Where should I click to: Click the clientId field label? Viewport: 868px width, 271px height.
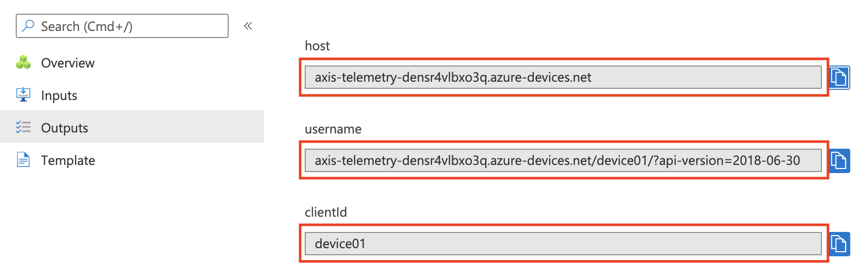pyautogui.click(x=326, y=212)
